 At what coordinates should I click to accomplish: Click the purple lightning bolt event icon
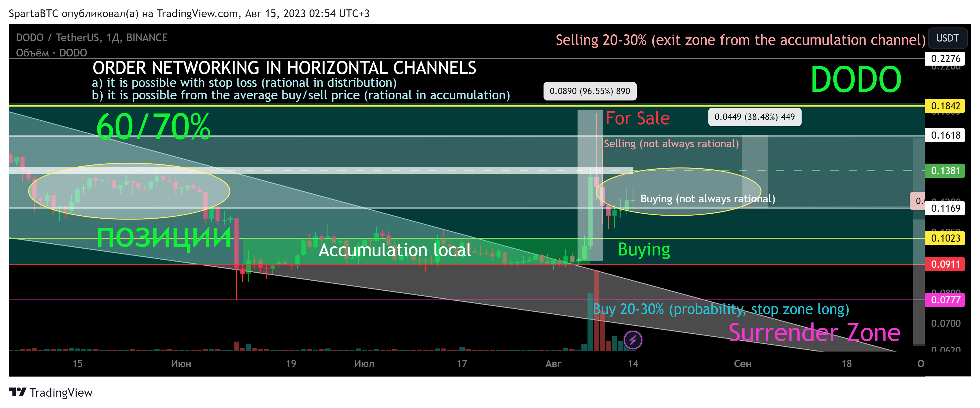(633, 339)
